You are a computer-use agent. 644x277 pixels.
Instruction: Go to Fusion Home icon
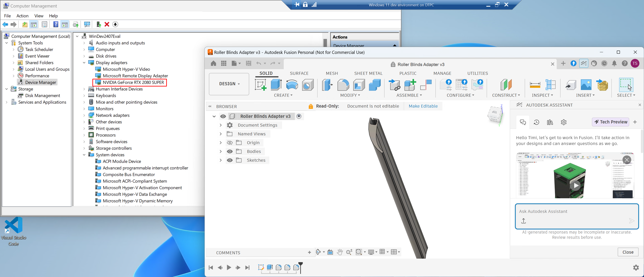coord(213,64)
